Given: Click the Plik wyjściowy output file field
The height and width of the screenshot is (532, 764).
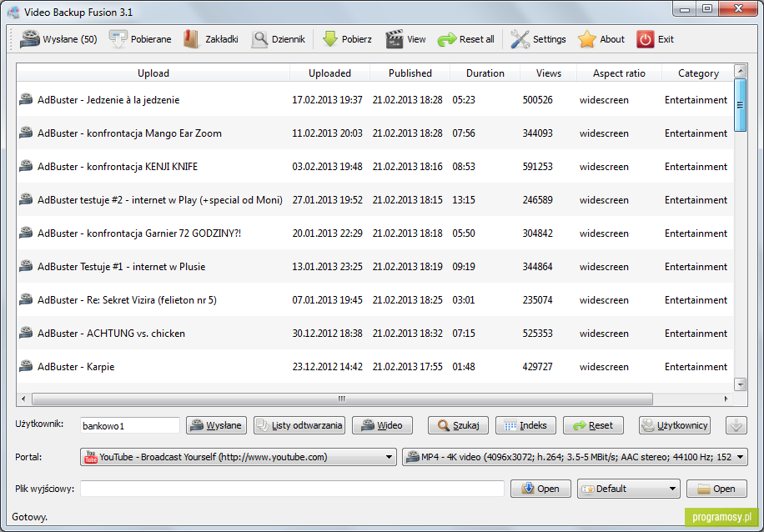Looking at the screenshot, I should point(293,489).
